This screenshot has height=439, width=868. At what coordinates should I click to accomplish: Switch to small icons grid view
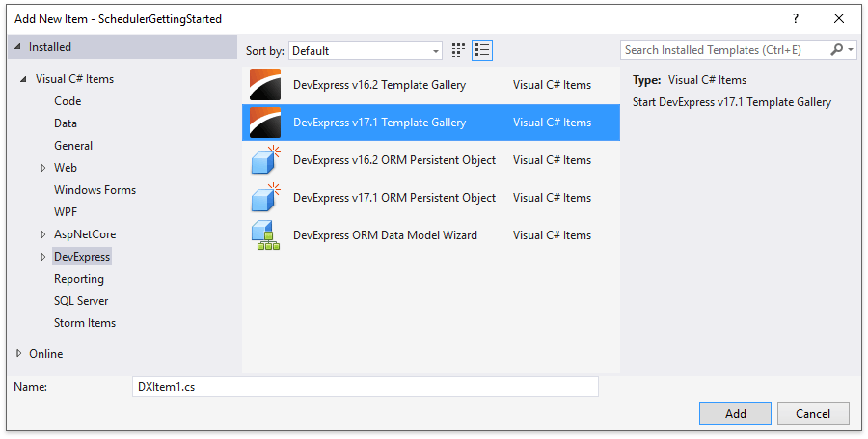(458, 50)
